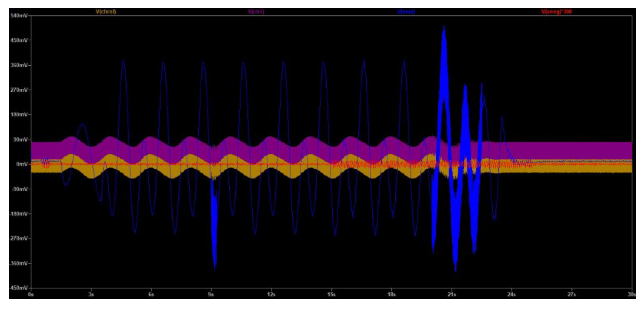Click the 540mV label on vertical axis
Viewport: 644px width, 309px height.
19,15
